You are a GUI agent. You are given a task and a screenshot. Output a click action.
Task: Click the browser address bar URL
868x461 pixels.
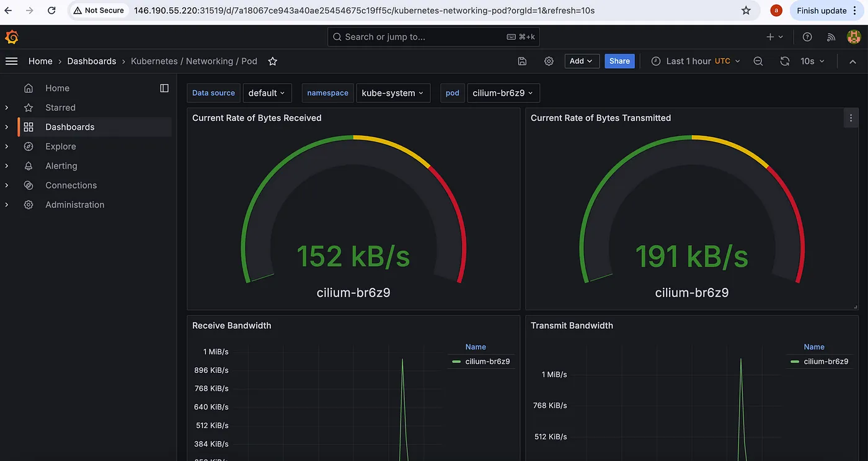point(365,11)
